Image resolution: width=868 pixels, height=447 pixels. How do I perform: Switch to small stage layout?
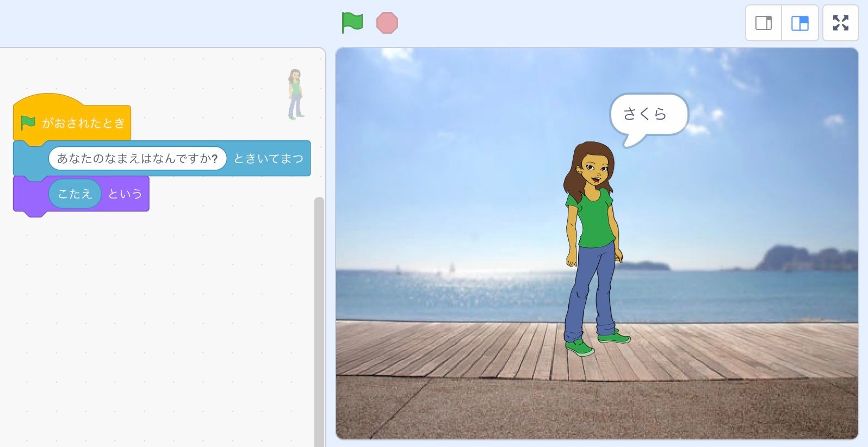tap(764, 23)
